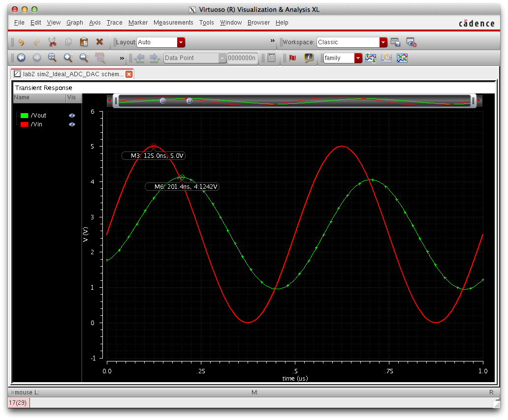Toggle visibility of the /Vin trace
The width and height of the screenshot is (508, 420).
coord(72,124)
